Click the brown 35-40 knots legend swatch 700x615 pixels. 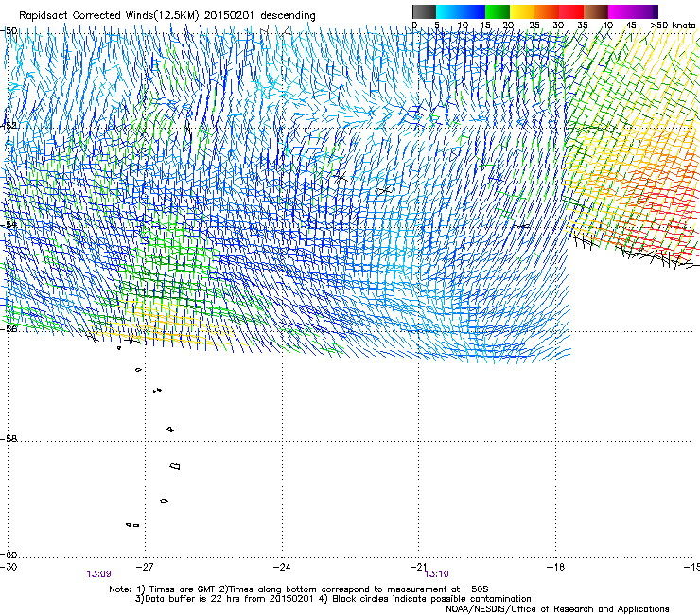click(596, 11)
